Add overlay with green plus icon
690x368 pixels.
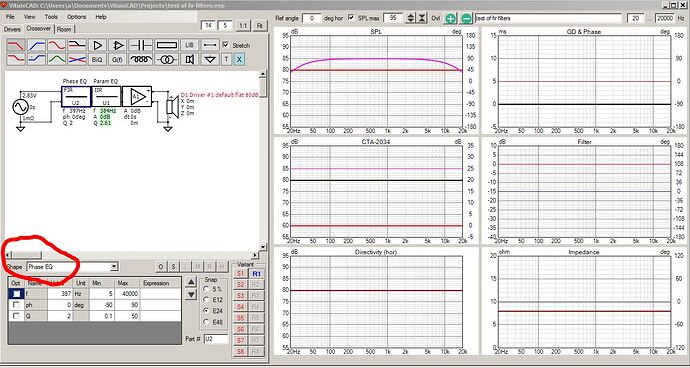[x=450, y=18]
